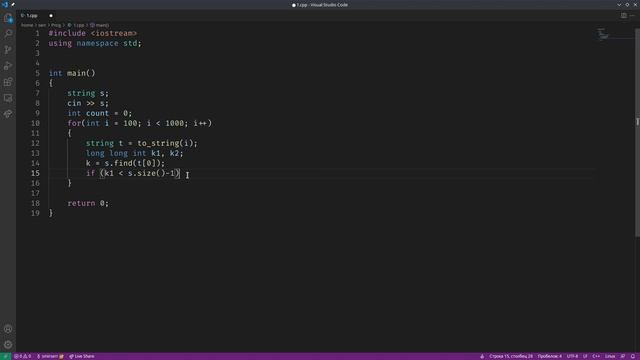Click the VS Code logo in title bar

(5, 4)
